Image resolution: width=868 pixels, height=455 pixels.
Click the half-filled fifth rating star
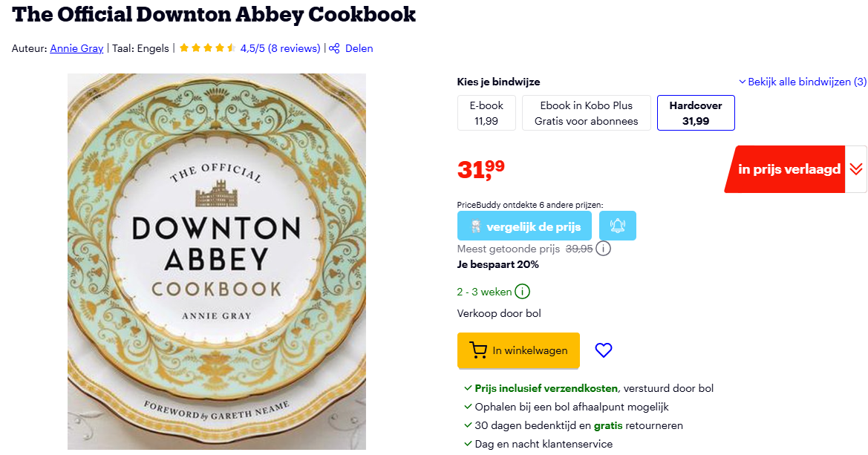[229, 47]
